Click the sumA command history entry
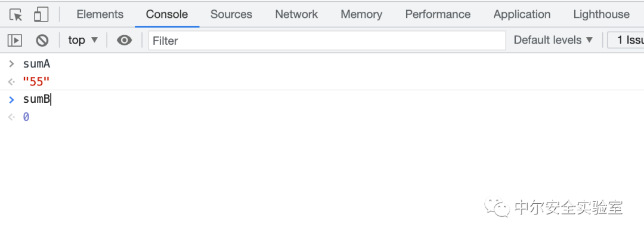Viewport: 644px width, 236px height. (x=36, y=64)
